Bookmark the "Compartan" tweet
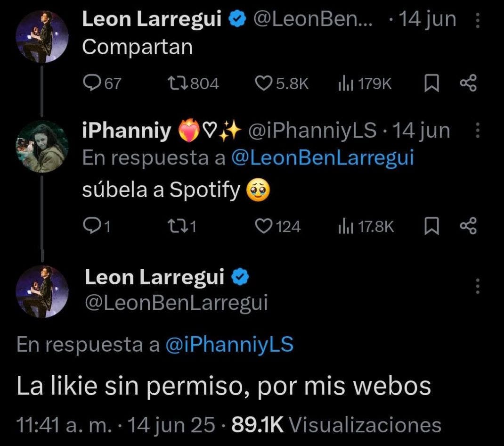 pyautogui.click(x=432, y=83)
